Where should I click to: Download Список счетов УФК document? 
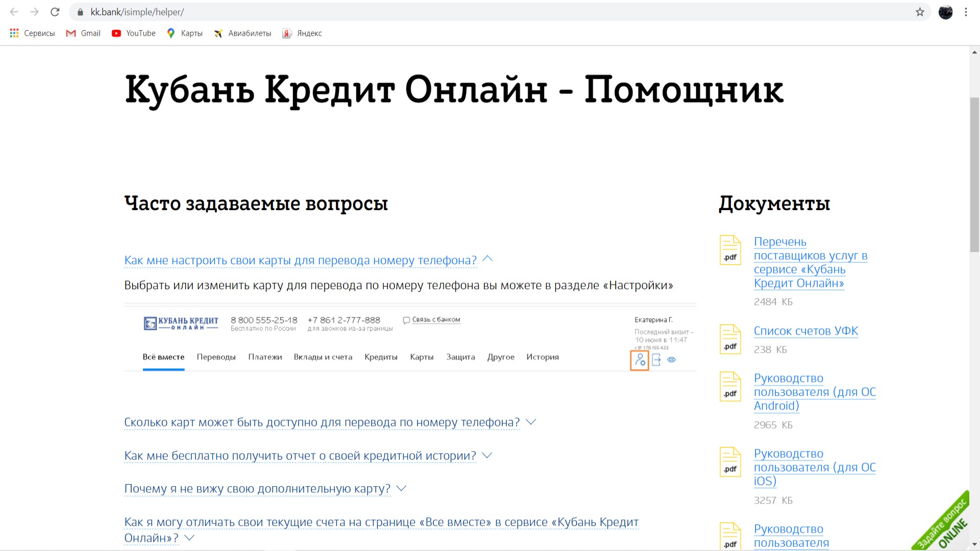(x=806, y=331)
